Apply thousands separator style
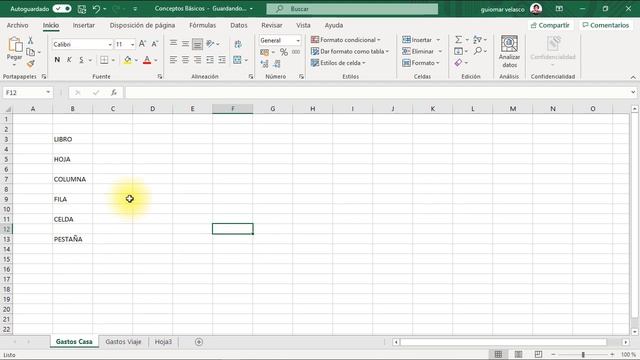Screen dimensions: 640x360 click(x=296, y=52)
